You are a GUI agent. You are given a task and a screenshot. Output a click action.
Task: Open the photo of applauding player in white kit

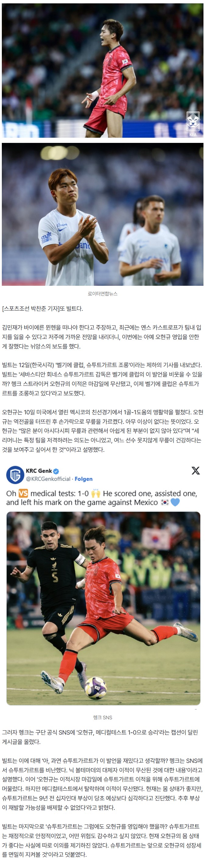coord(103,214)
